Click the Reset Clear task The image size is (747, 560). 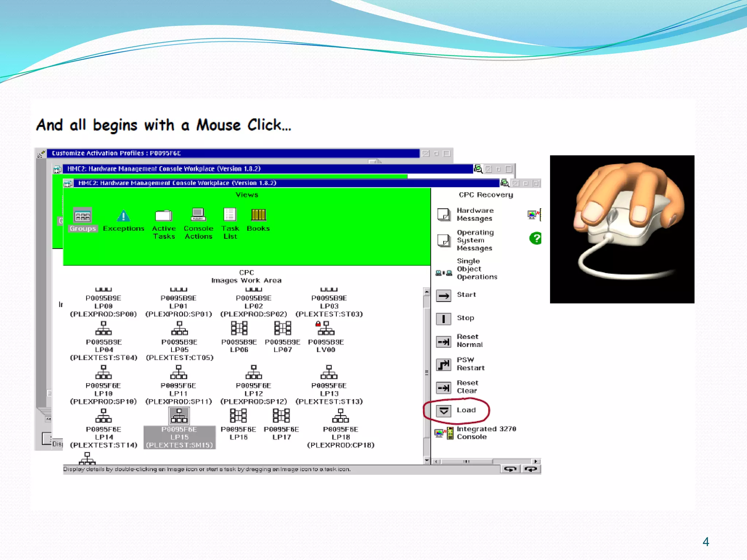444,388
